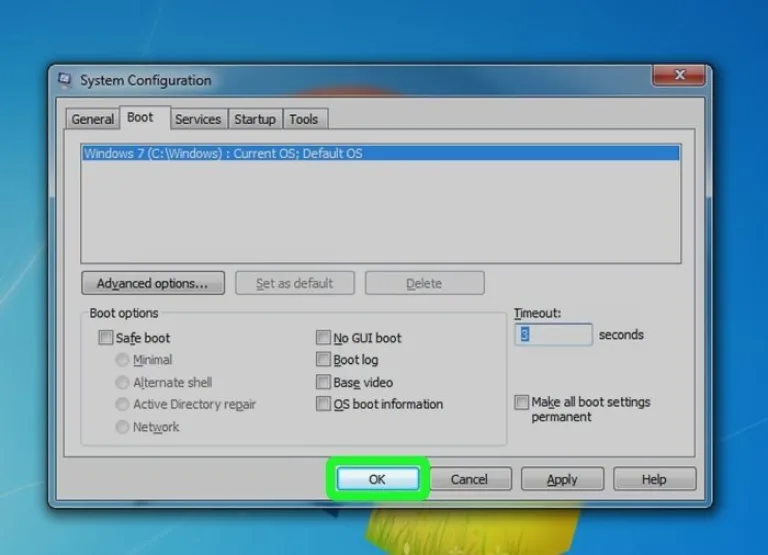Click the System Configuration title bar icon
This screenshot has height=555, width=768.
point(65,80)
